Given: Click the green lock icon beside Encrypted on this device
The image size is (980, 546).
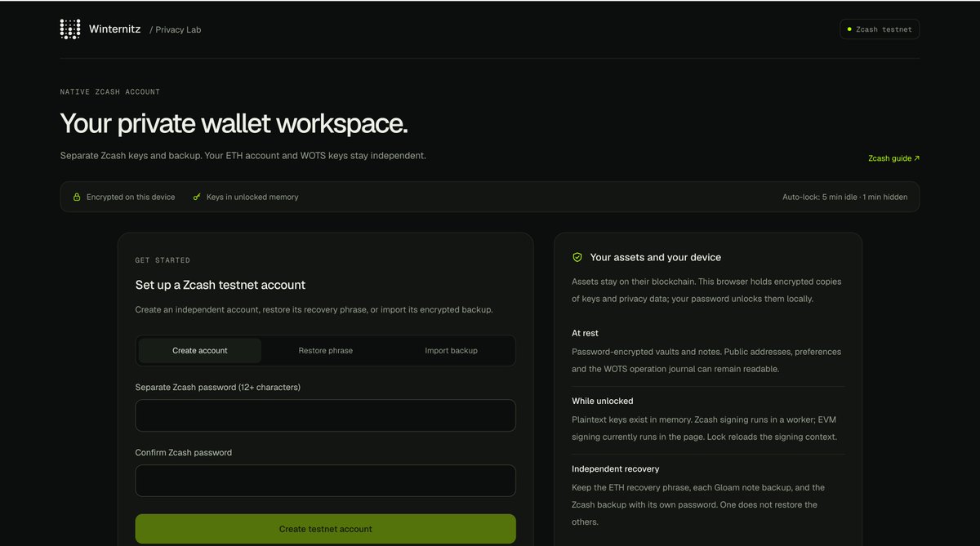Looking at the screenshot, I should [x=77, y=198].
